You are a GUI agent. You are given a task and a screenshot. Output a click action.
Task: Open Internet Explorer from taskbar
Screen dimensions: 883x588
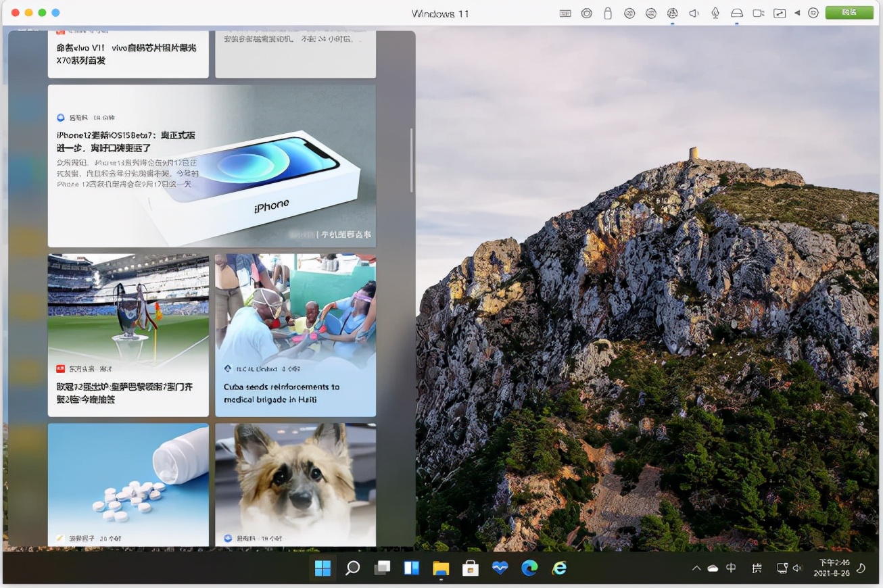pos(559,568)
